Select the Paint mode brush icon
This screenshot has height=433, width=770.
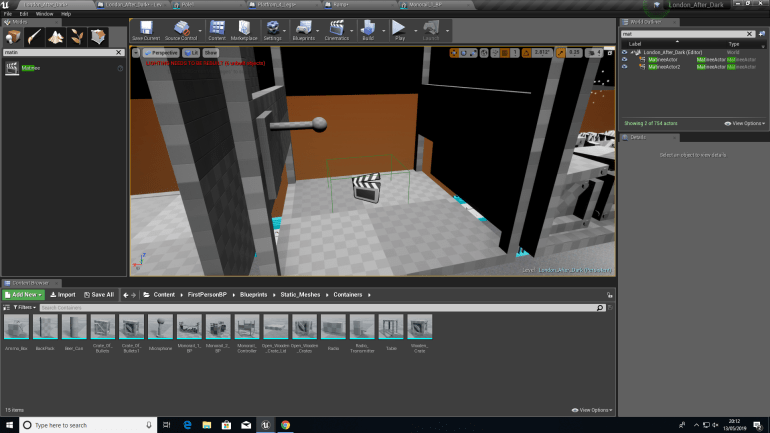pos(34,37)
